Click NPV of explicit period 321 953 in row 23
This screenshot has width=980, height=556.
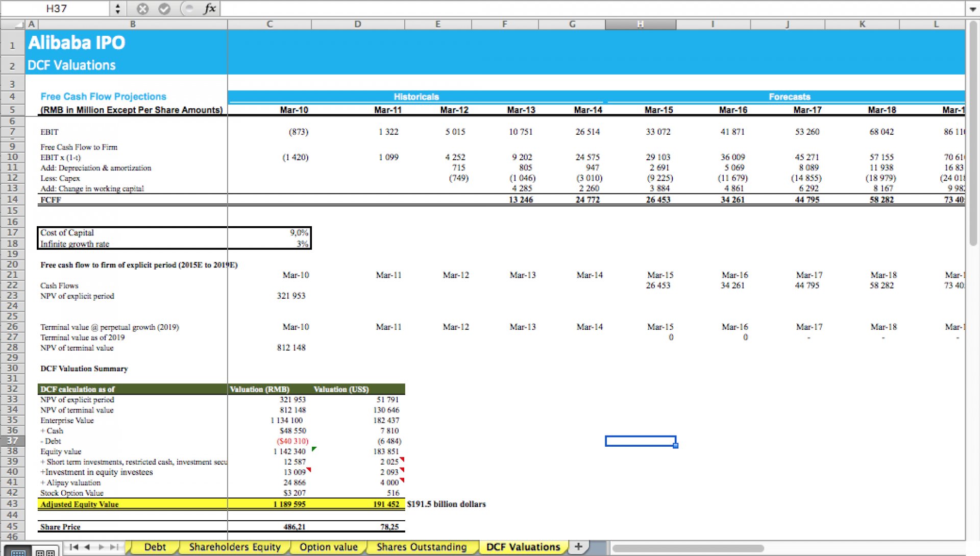tap(291, 296)
